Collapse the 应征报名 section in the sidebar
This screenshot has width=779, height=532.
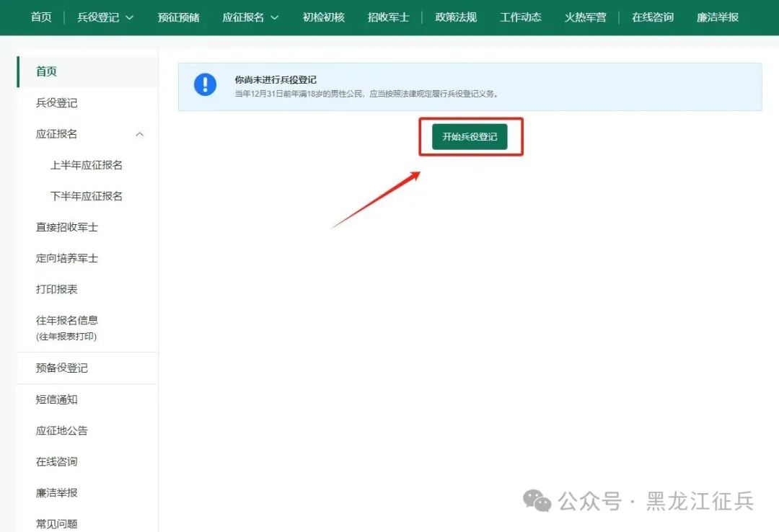click(x=139, y=133)
